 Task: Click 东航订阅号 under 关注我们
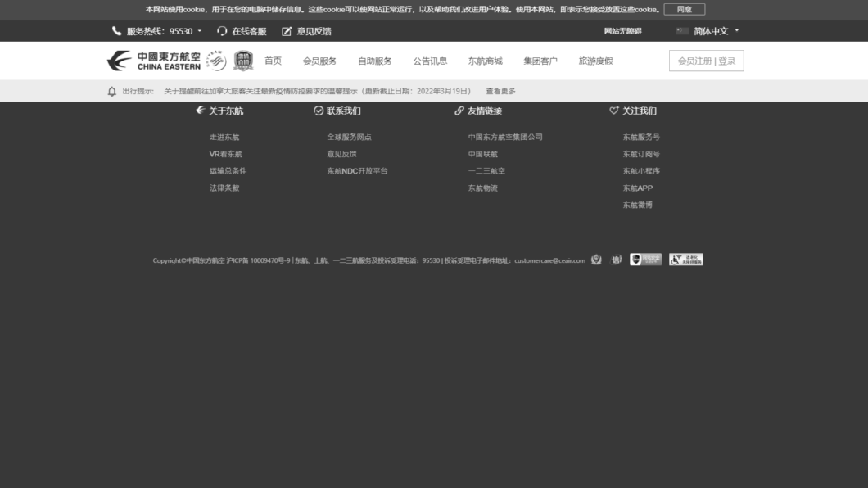(x=641, y=155)
